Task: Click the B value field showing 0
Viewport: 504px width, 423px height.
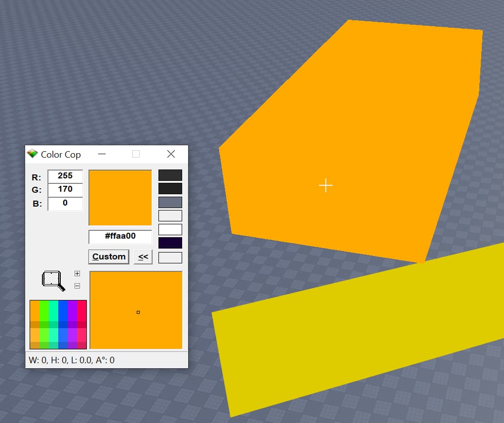Action: [65, 203]
